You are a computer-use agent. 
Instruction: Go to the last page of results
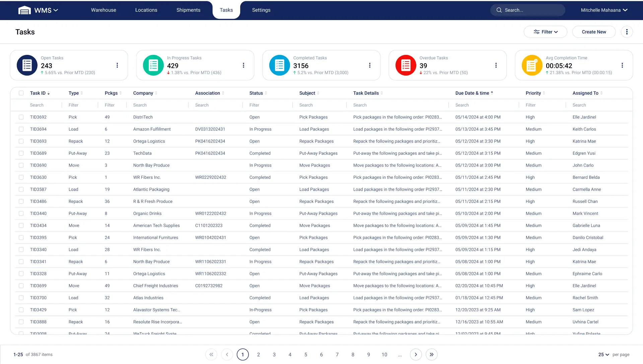pos(431,355)
